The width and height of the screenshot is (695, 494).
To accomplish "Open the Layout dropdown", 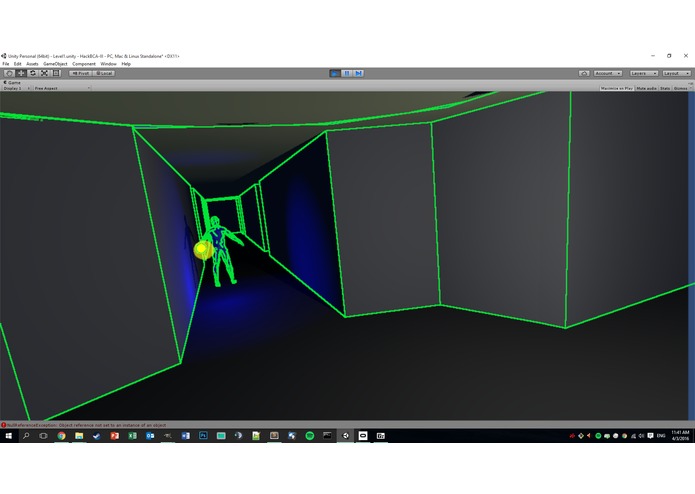I will [677, 73].
